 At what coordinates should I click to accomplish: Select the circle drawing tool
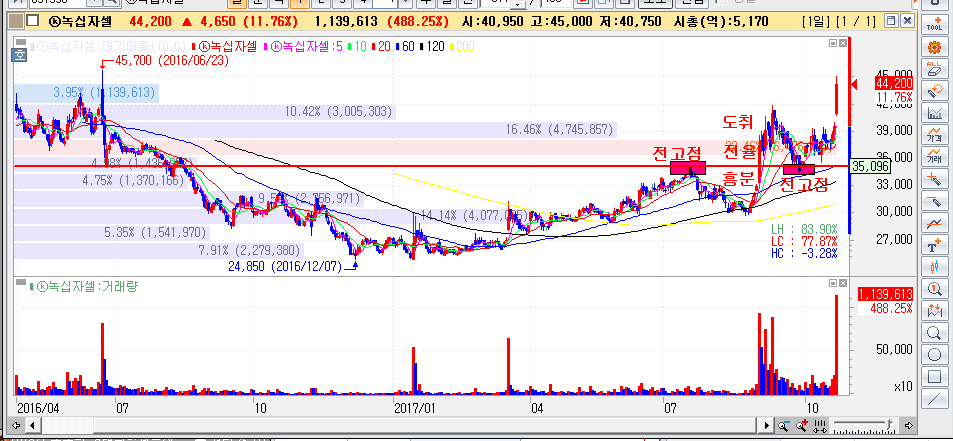[935, 355]
